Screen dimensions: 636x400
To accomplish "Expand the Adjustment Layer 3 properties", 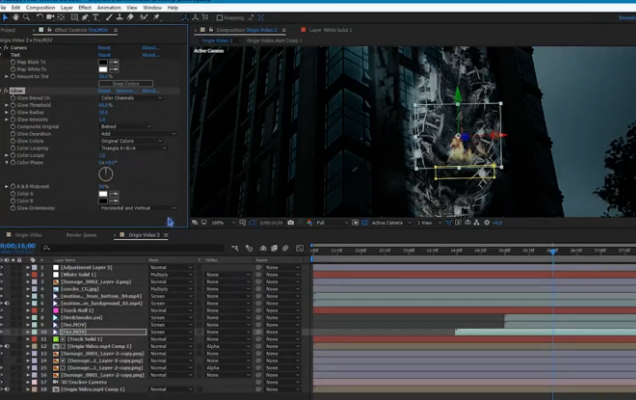I will pyautogui.click(x=27, y=268).
